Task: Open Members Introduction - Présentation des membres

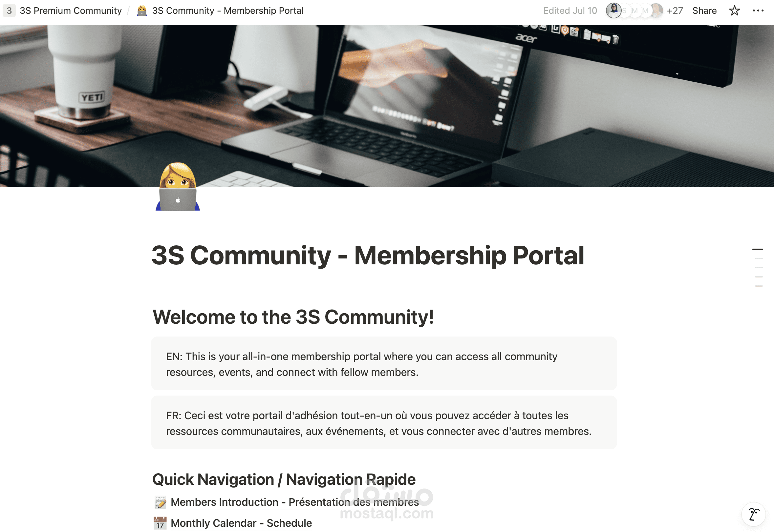Action: (x=294, y=502)
